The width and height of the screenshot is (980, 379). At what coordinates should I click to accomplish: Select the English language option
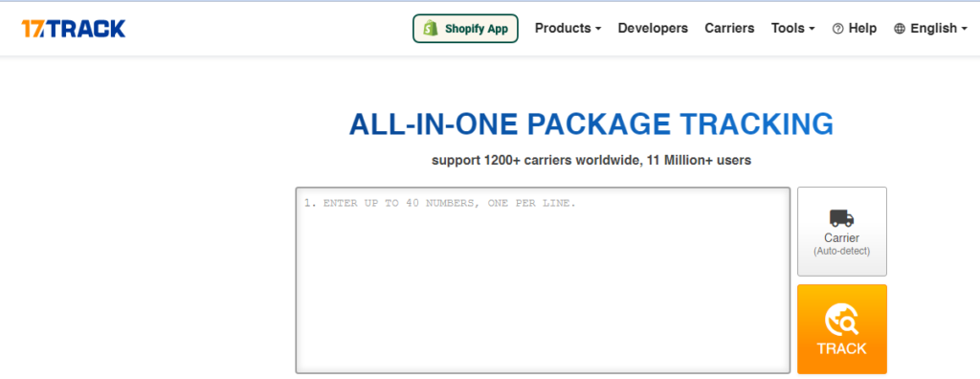tap(930, 28)
